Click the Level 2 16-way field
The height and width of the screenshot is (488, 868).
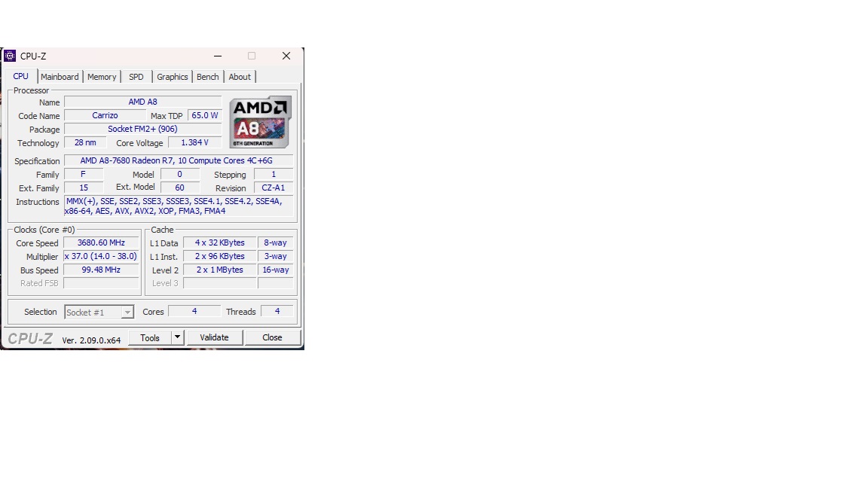[276, 270]
